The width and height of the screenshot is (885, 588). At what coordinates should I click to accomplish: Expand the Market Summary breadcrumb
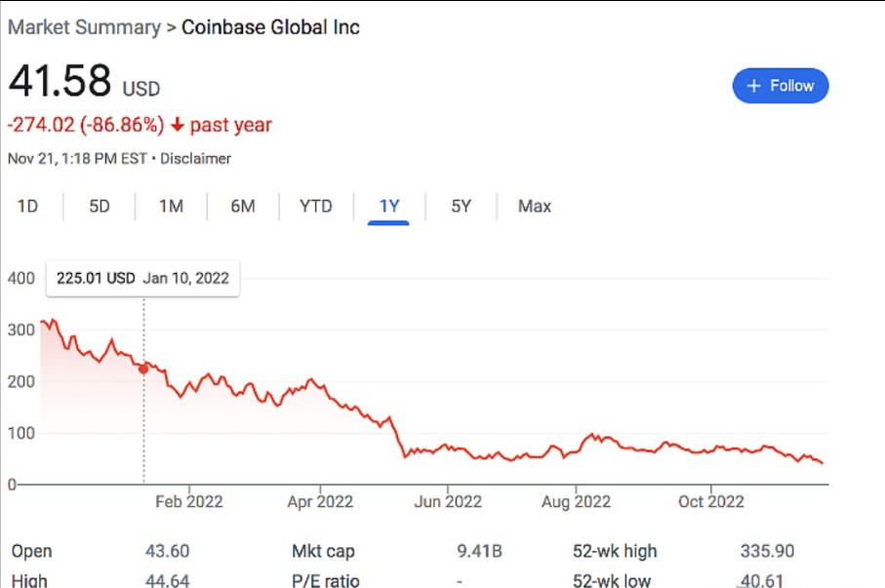[84, 27]
